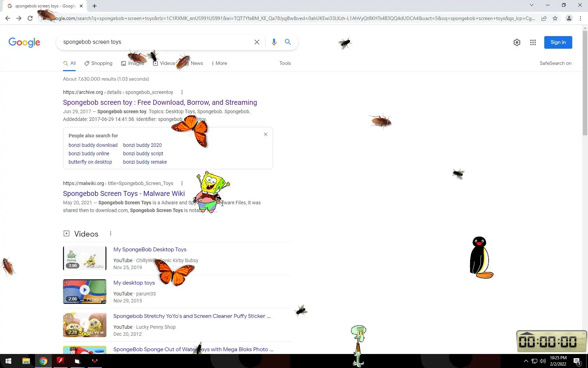Open Spongebob Stretchy YoYo's video link
This screenshot has width=588, height=368.
click(192, 316)
